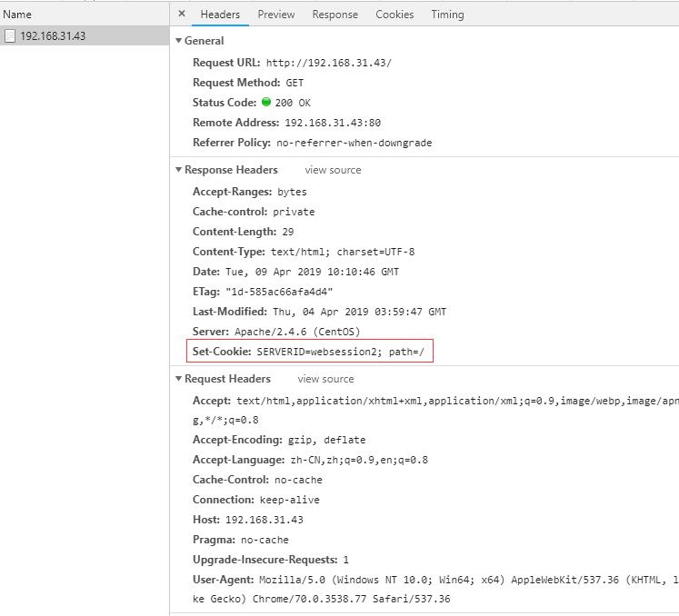Select the no-referrer-when-downgrade value

coord(354,143)
